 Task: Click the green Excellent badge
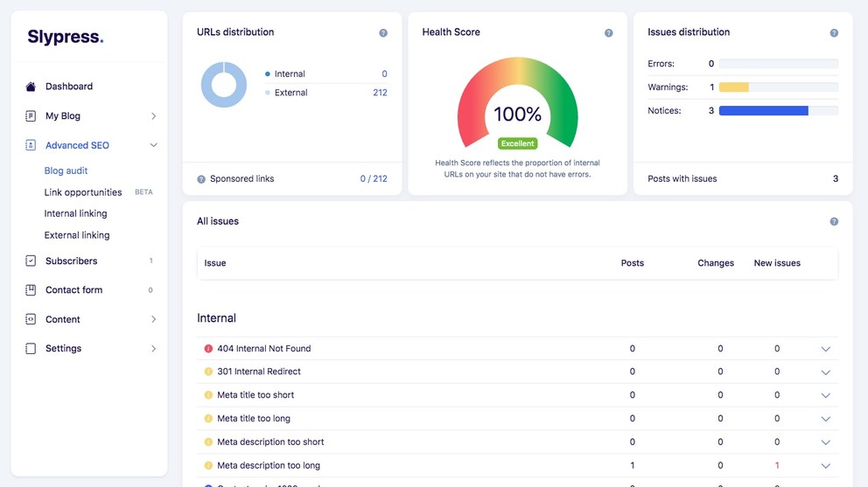[518, 143]
